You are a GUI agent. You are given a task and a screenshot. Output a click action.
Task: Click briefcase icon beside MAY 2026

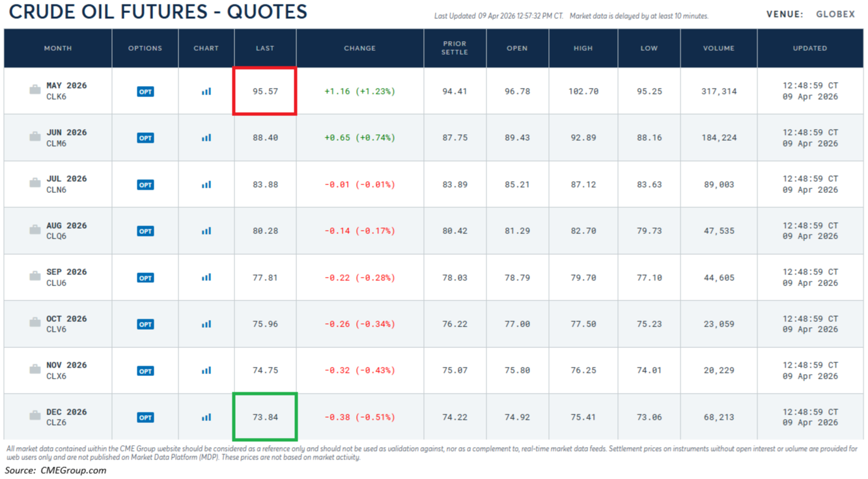tap(35, 90)
